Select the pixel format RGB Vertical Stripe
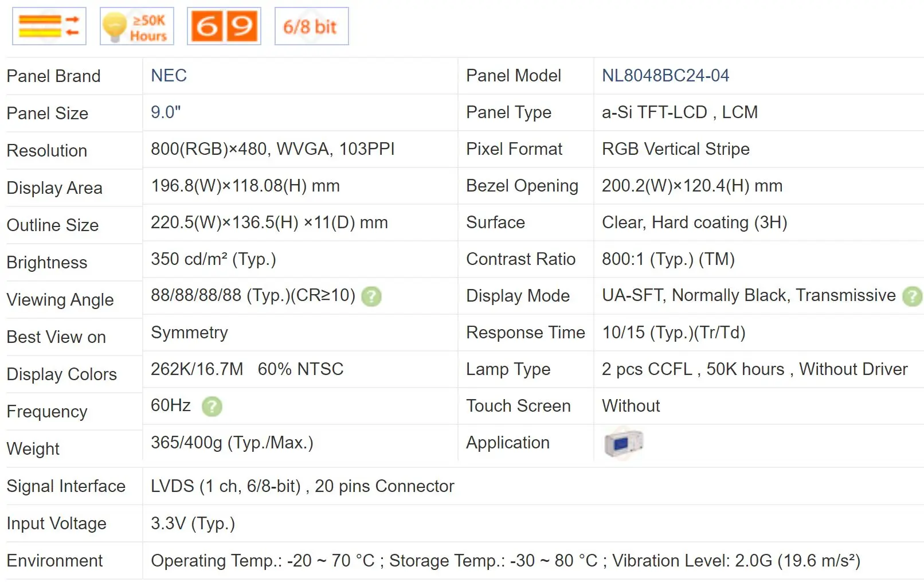The image size is (924, 582). coord(676,149)
